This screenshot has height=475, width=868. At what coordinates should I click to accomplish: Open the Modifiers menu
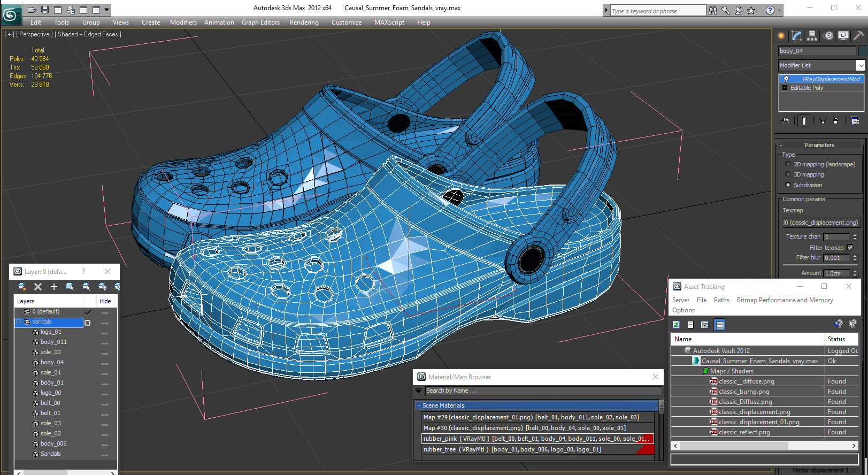point(183,22)
